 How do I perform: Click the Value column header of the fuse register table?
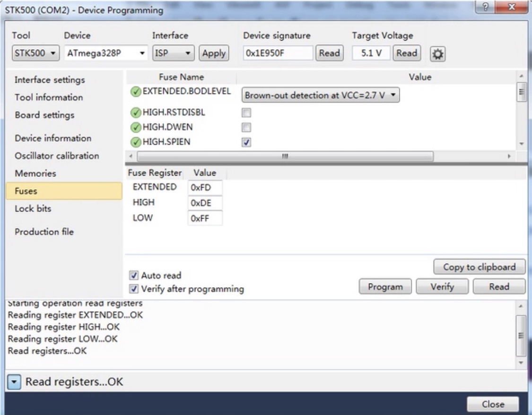205,173
